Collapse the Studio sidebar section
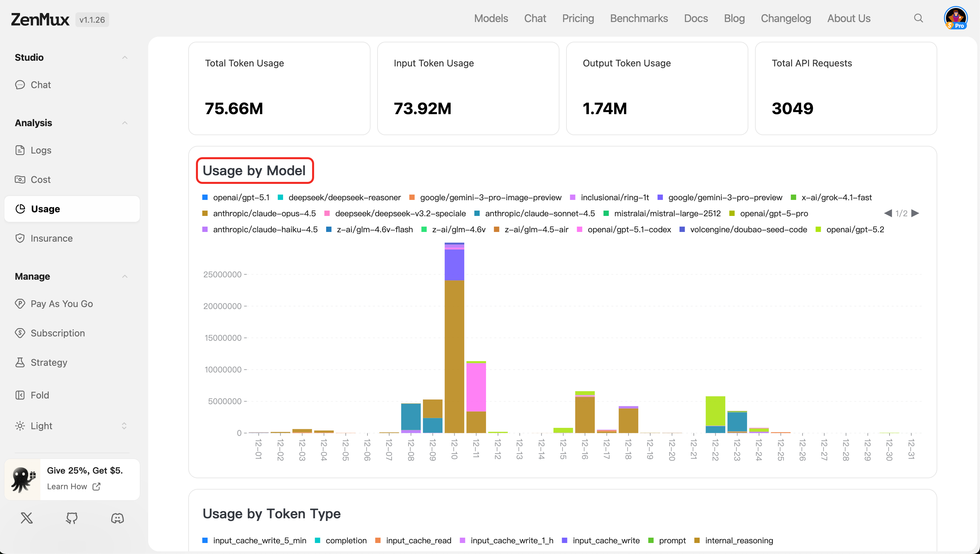The height and width of the screenshot is (554, 980). [125, 57]
